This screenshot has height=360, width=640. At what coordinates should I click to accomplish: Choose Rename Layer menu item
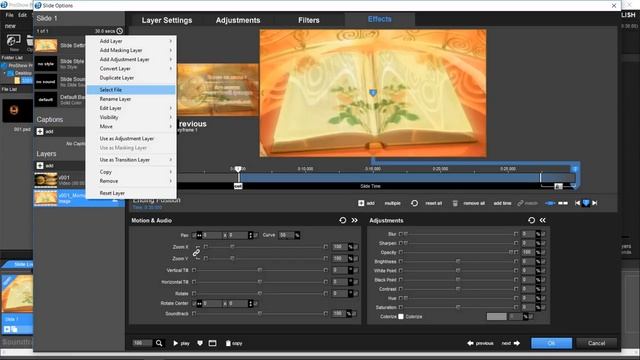131,99
